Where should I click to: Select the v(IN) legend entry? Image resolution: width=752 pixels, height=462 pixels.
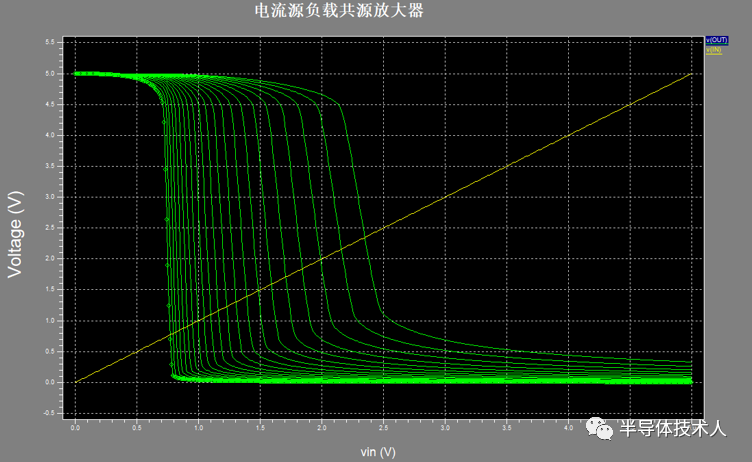(x=714, y=50)
